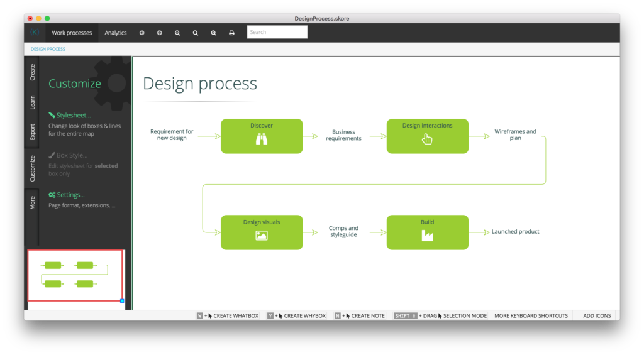This screenshot has height=355, width=644.
Task: Open the More side tab
Action: [x=33, y=202]
